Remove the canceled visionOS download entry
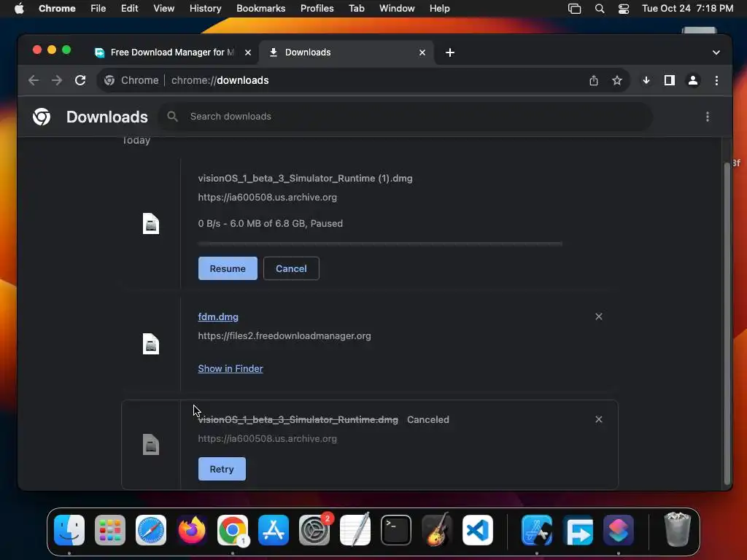Screen dimensions: 747x560 pyautogui.click(x=599, y=419)
